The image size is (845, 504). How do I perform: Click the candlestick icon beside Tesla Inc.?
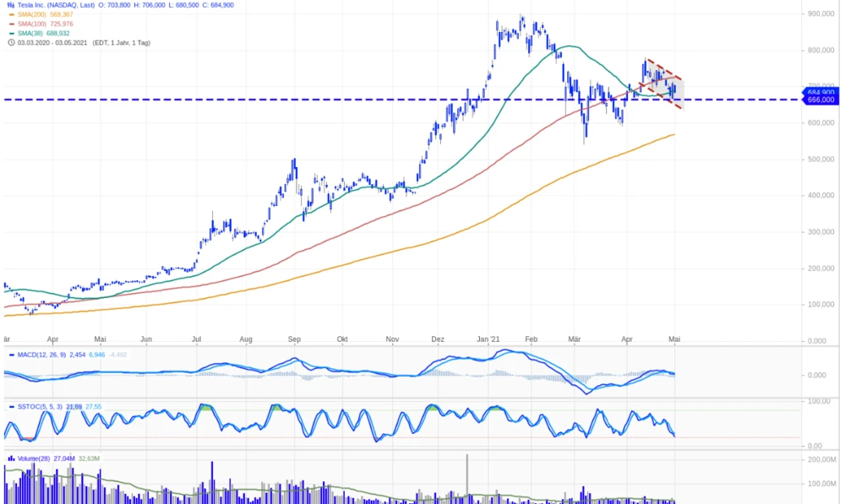11,5
